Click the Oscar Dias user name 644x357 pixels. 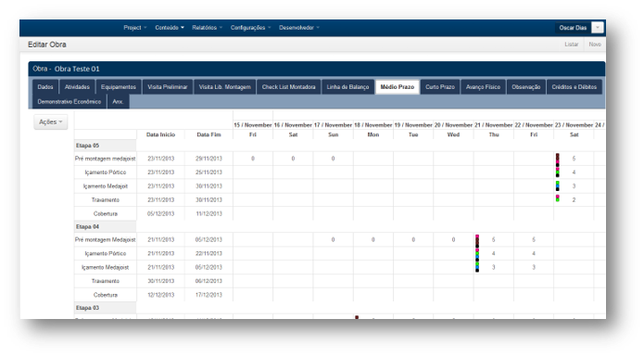coord(573,28)
